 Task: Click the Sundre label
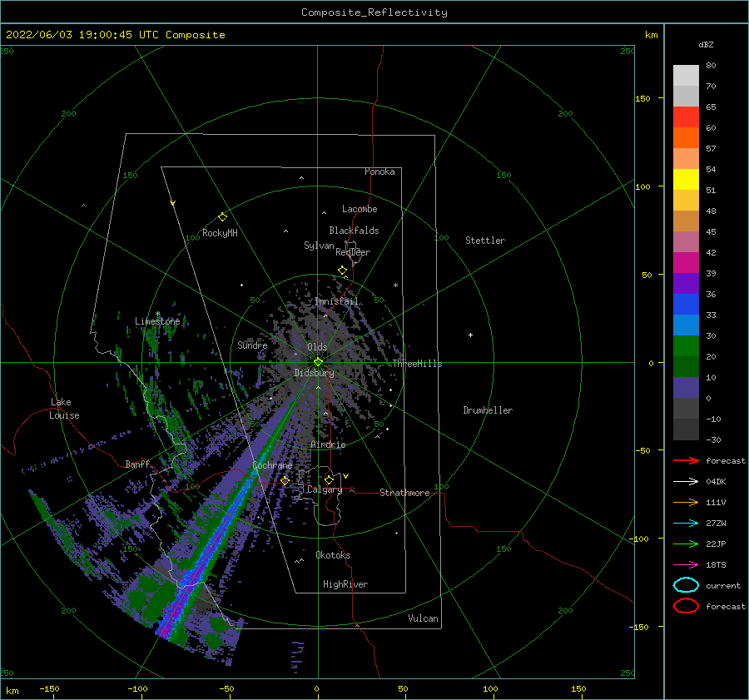(252, 345)
